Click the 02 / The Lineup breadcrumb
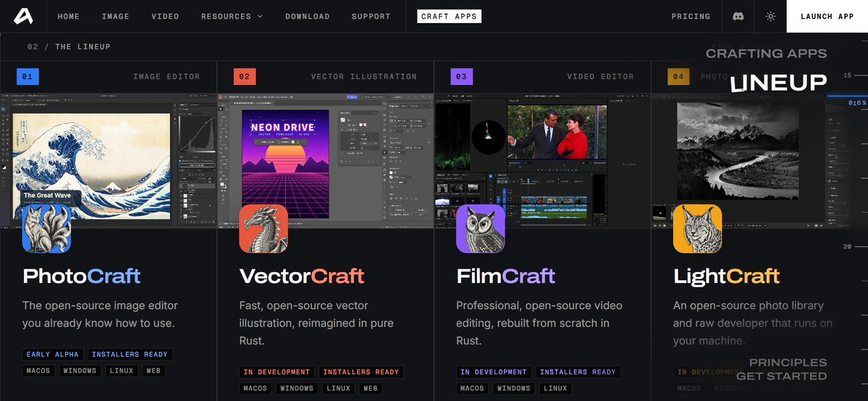Image resolution: width=868 pixels, height=401 pixels. (x=69, y=46)
